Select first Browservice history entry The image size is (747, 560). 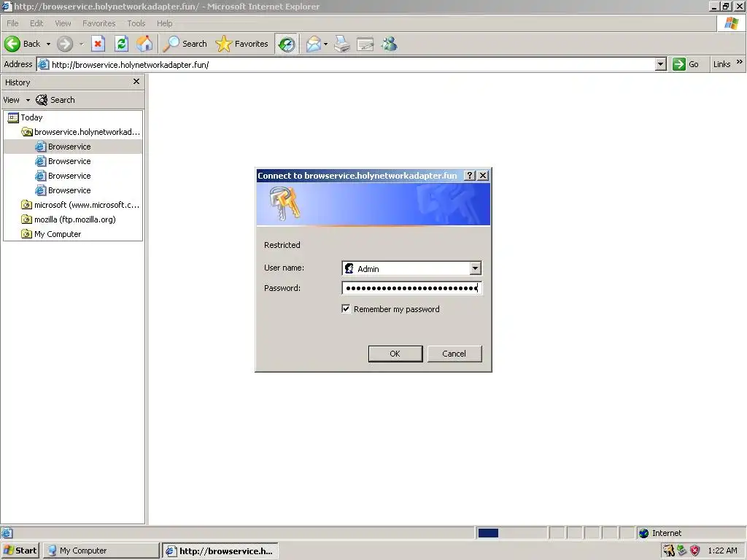tap(69, 147)
